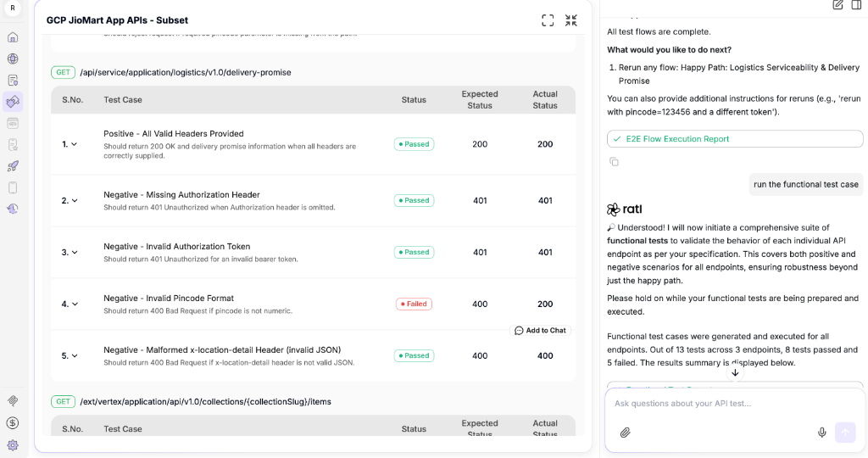Click the dollar billing icon in the sidebar
Screen dimensions: 868x458
click(13, 422)
